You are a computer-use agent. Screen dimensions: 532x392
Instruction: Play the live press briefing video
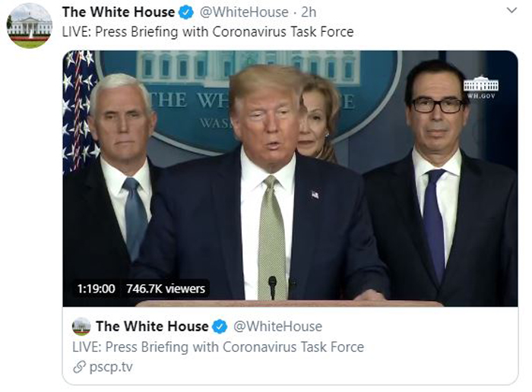(290, 179)
